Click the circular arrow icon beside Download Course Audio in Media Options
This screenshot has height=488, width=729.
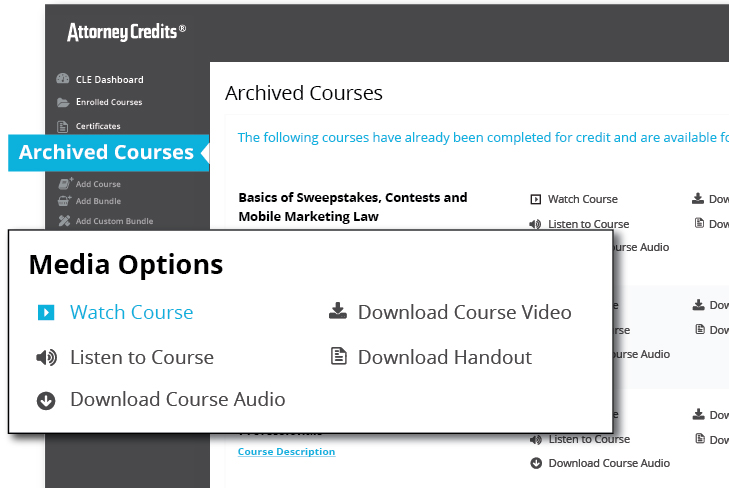pyautogui.click(x=46, y=401)
